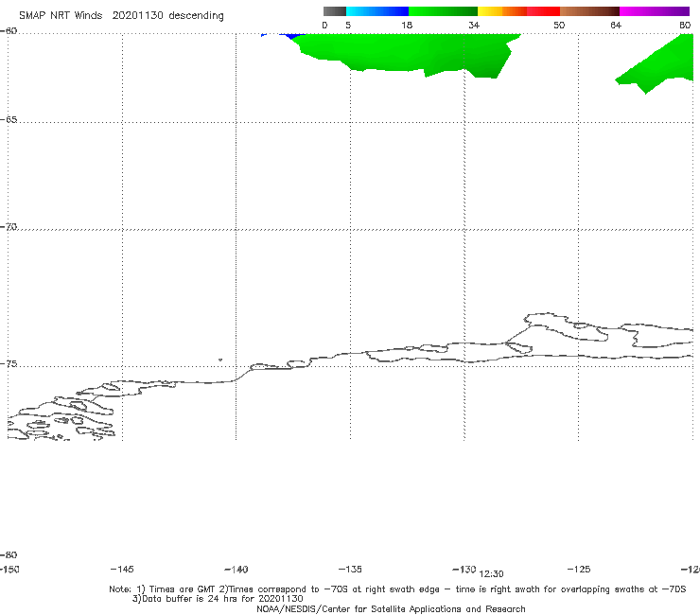Click the yellow-to-red 34–50 color bar segment
This screenshot has width=700, height=615.
tap(518, 11)
